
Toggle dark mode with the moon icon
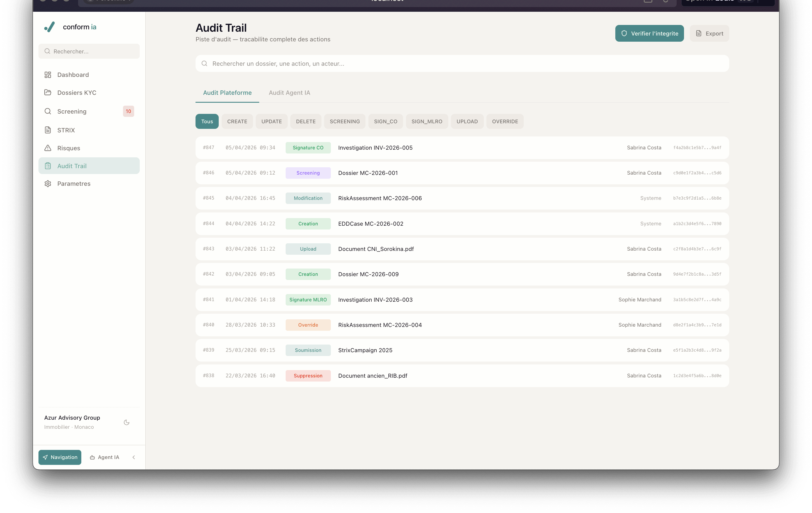[x=127, y=422]
